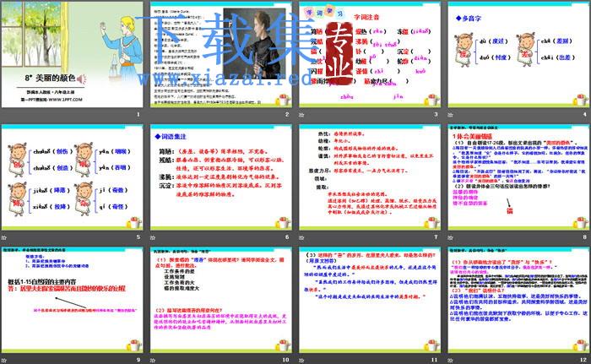Click slide number label "4"
The width and height of the screenshot is (591, 364).
coord(584,114)
